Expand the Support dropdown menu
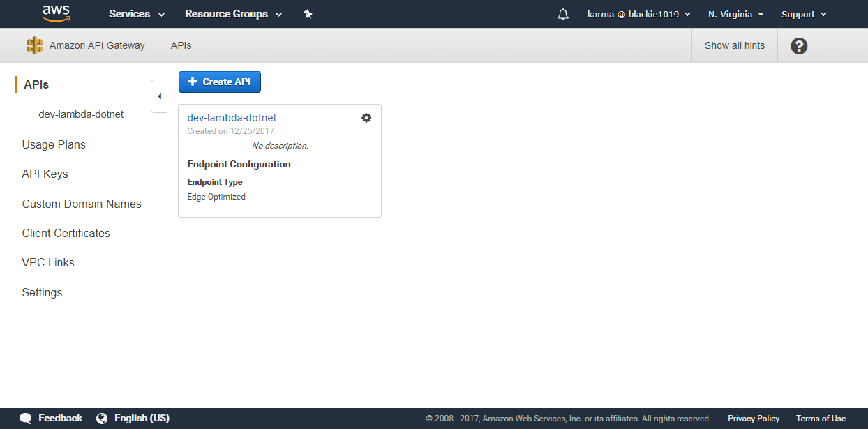 [803, 14]
